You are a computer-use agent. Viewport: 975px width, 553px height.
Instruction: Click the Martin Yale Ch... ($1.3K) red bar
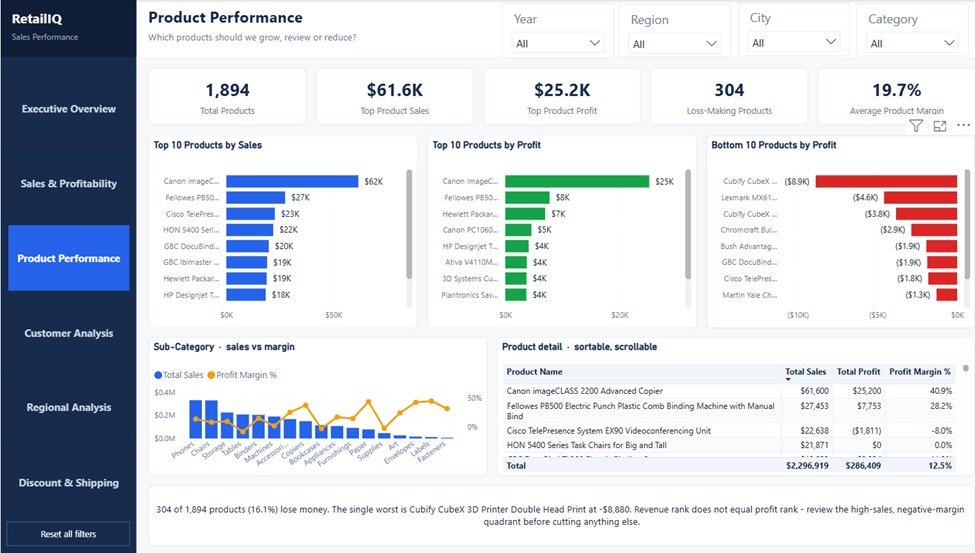pyautogui.click(x=946, y=295)
